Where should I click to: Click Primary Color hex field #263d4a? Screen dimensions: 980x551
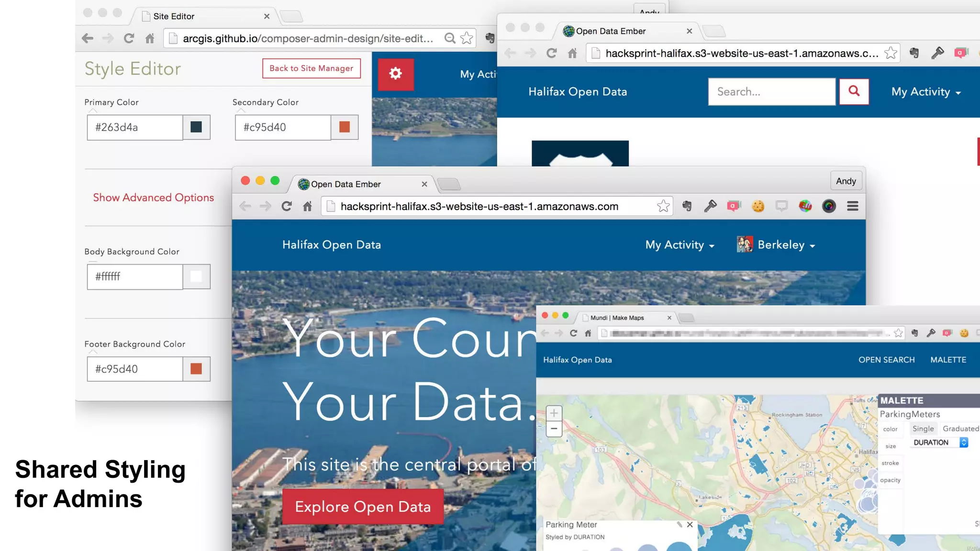coord(135,127)
